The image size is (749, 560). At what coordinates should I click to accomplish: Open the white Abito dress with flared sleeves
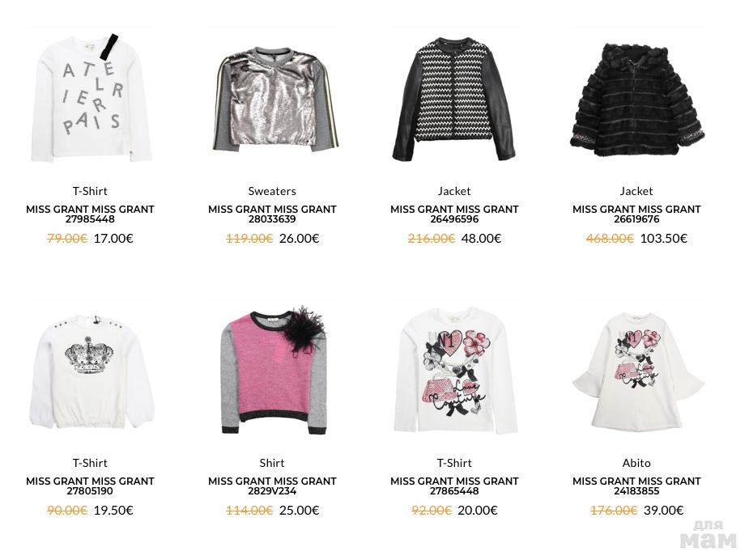coord(636,370)
